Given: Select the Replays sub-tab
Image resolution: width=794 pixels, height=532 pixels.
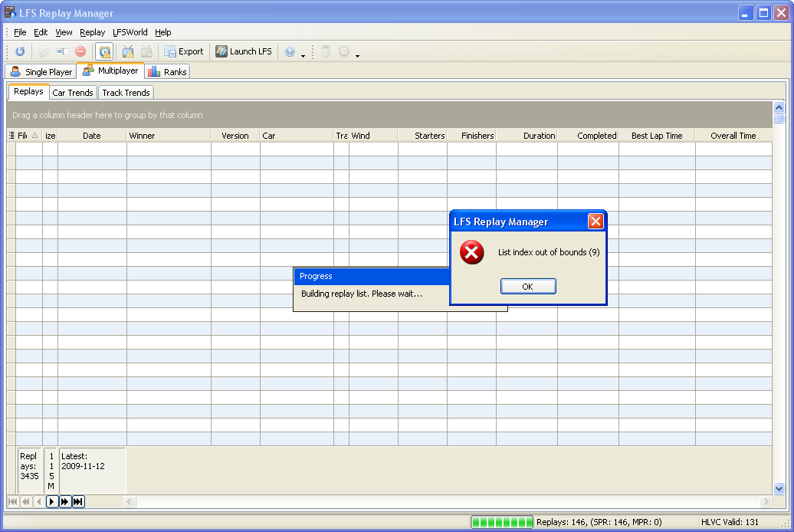Looking at the screenshot, I should pyautogui.click(x=28, y=91).
